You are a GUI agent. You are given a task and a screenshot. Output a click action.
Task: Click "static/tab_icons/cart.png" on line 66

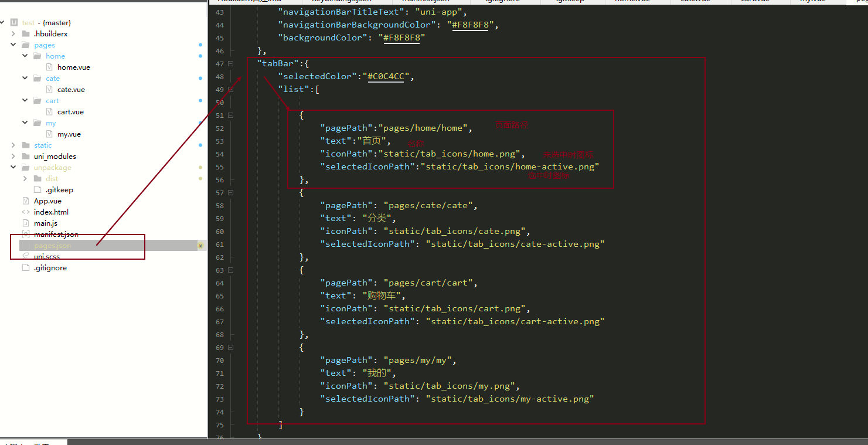454,309
